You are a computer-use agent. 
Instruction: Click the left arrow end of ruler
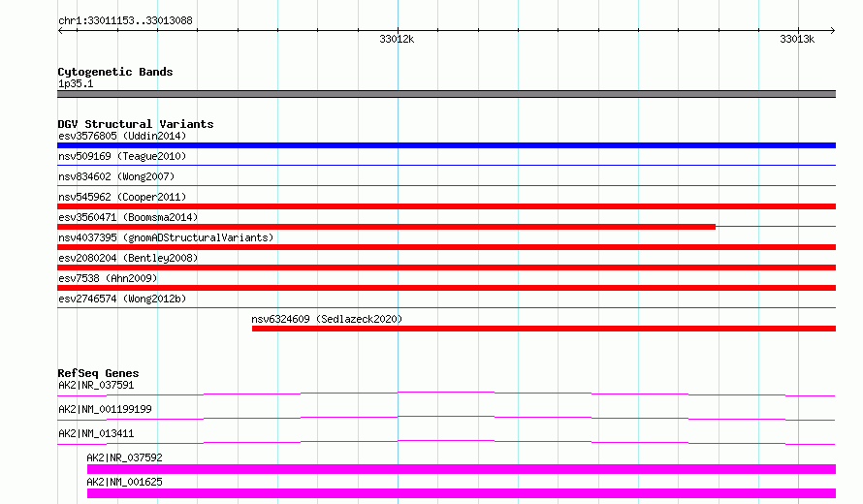[60, 30]
